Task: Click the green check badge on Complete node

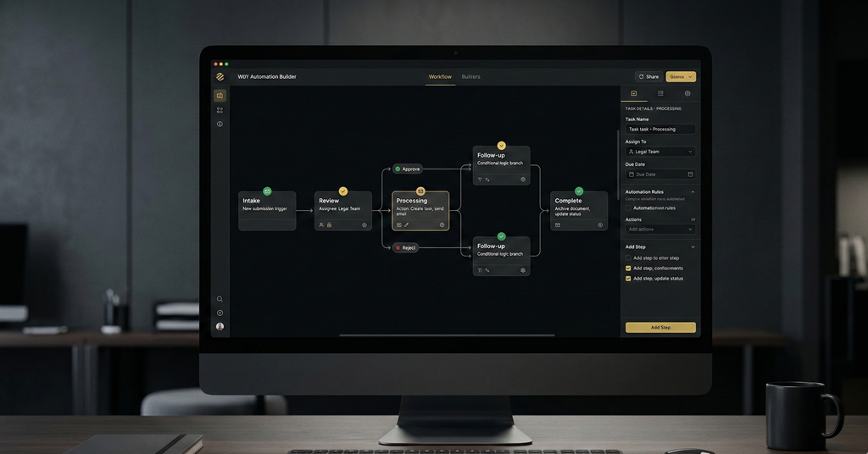Action: (579, 191)
